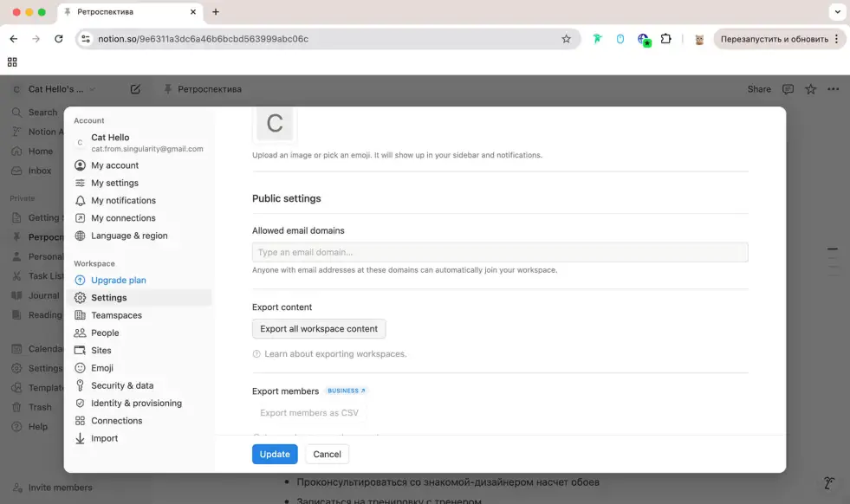Click Export all workspace content button
Screen dimensions: 850x504
pos(318,329)
